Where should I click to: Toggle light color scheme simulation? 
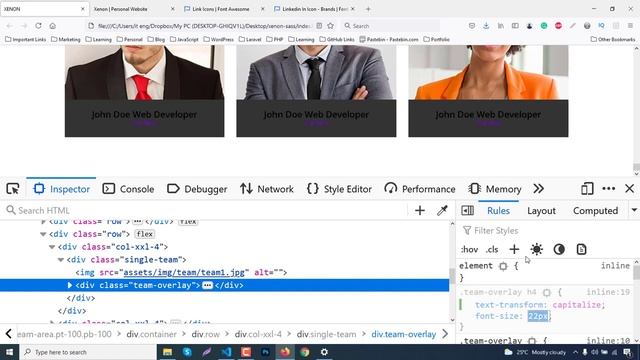click(x=537, y=249)
